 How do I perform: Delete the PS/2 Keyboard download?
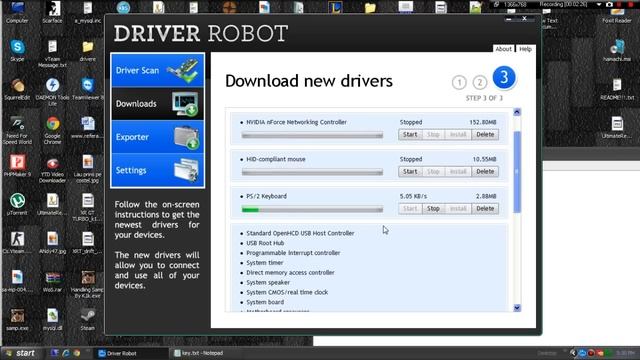click(485, 209)
